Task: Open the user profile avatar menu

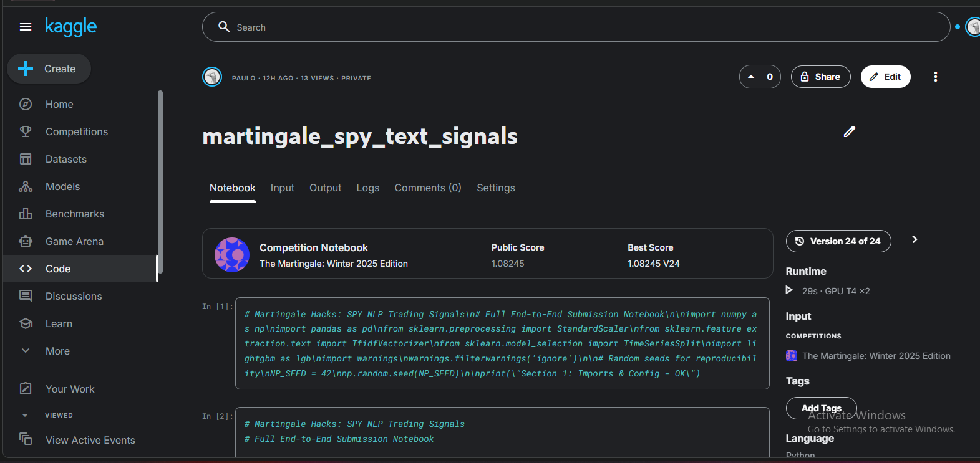Action: [973, 27]
